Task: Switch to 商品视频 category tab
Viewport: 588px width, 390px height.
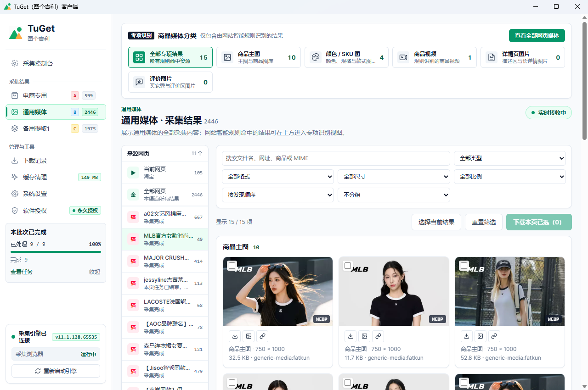Action: 435,57
